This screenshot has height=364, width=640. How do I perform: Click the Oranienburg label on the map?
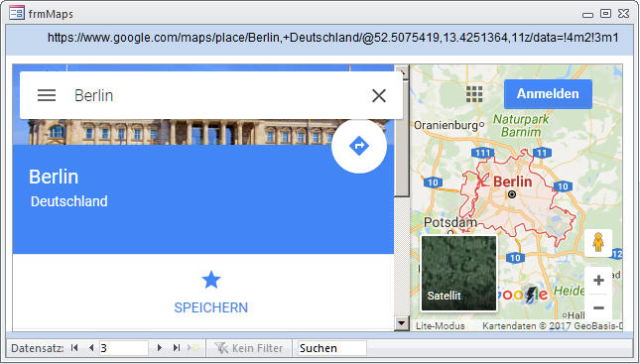click(446, 125)
